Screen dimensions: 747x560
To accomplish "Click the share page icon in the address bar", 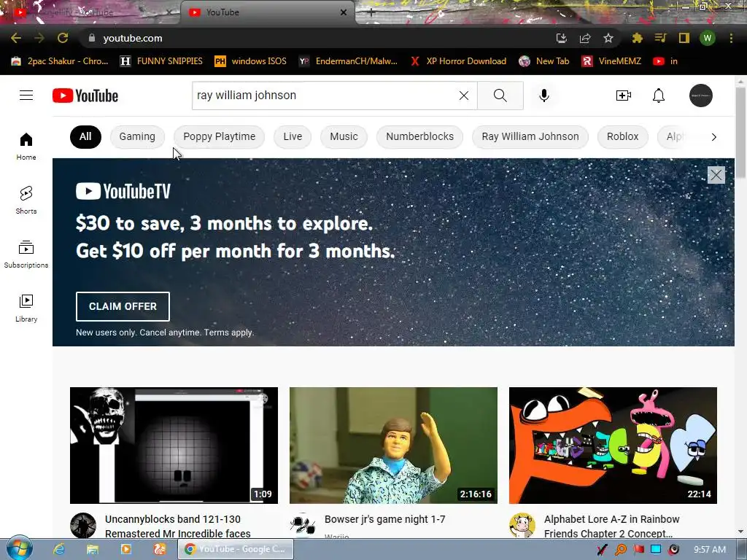I will click(x=585, y=38).
